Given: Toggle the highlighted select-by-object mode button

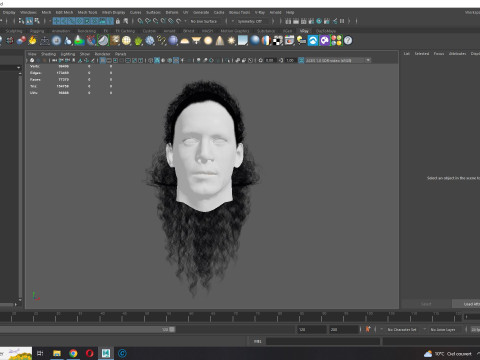Looking at the screenshot, I should pyautogui.click(x=30, y=21).
